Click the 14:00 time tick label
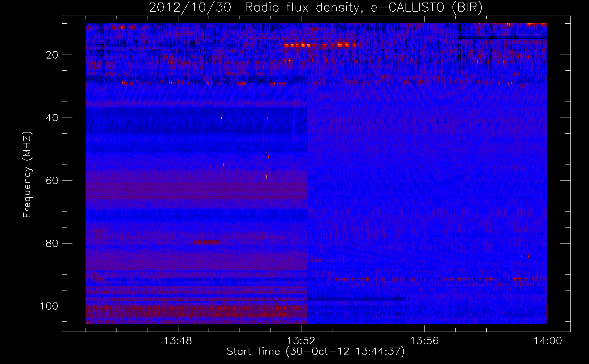The width and height of the screenshot is (589, 364). coord(548,341)
